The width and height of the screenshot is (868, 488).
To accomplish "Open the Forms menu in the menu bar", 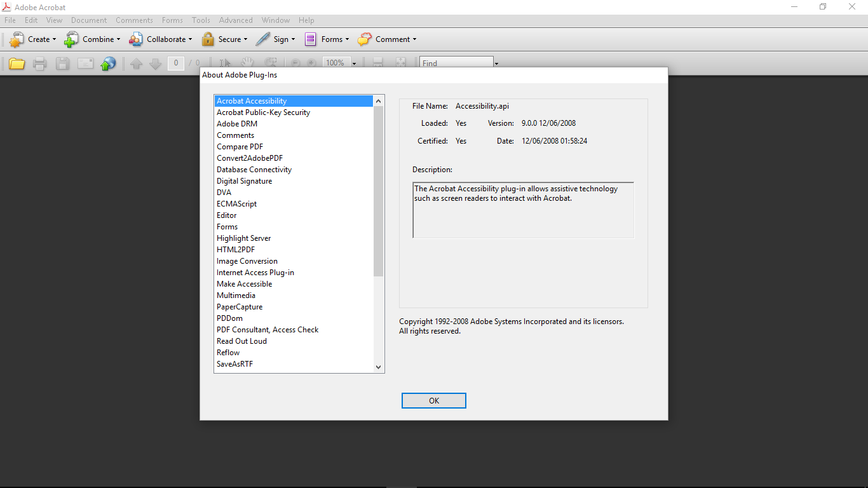I will [172, 20].
